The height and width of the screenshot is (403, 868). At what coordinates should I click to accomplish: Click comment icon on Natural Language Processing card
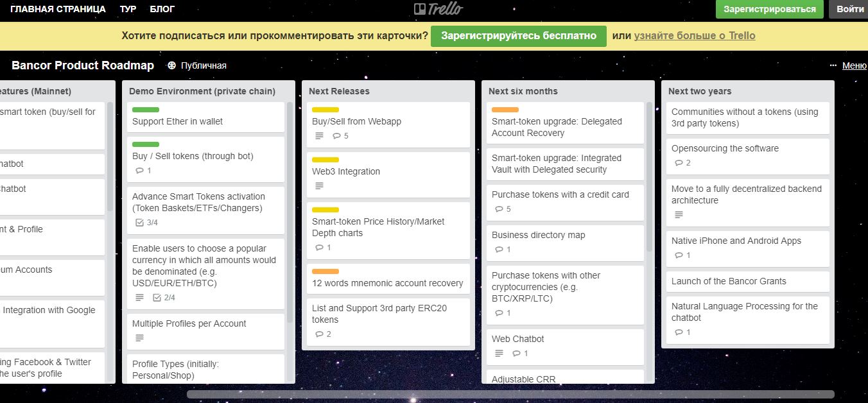[679, 332]
